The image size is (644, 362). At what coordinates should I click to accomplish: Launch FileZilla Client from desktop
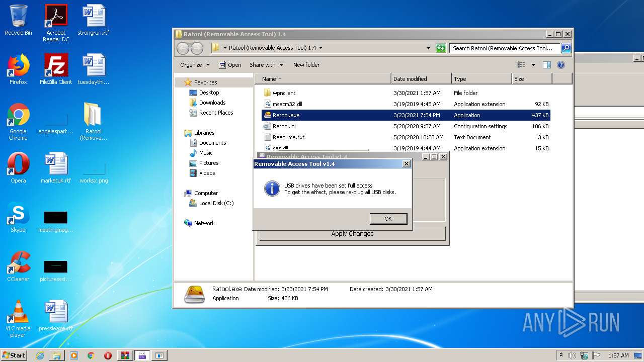(56, 69)
